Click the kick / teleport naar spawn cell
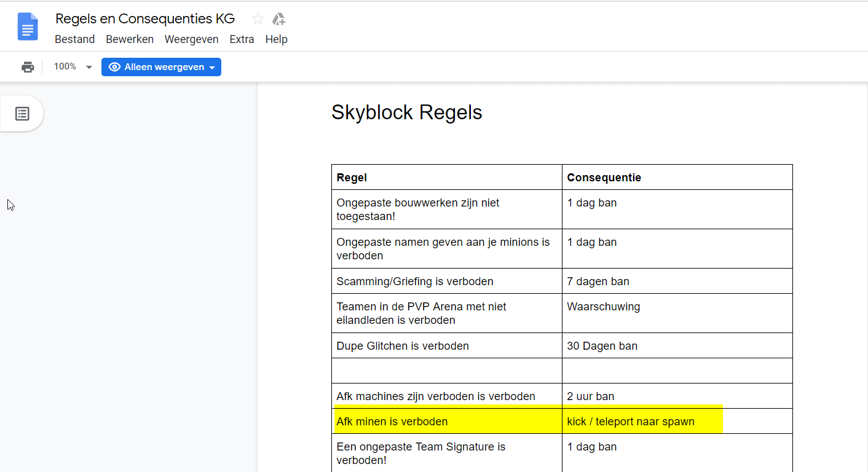Image resolution: width=868 pixels, height=472 pixels. [x=630, y=422]
